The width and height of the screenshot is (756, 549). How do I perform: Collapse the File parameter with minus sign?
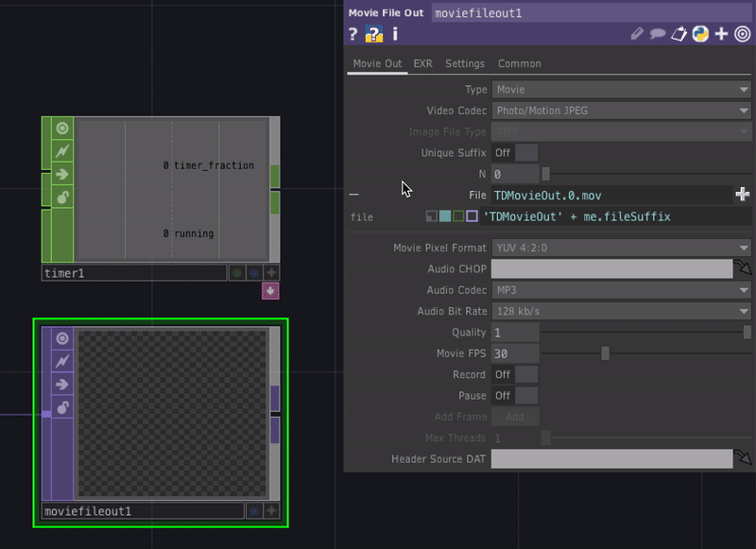(353, 195)
